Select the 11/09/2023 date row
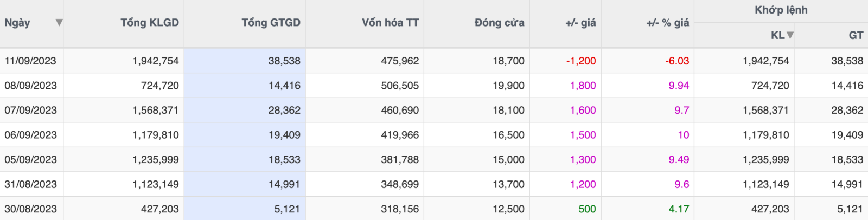This screenshot has height=220, width=868. 30,61
